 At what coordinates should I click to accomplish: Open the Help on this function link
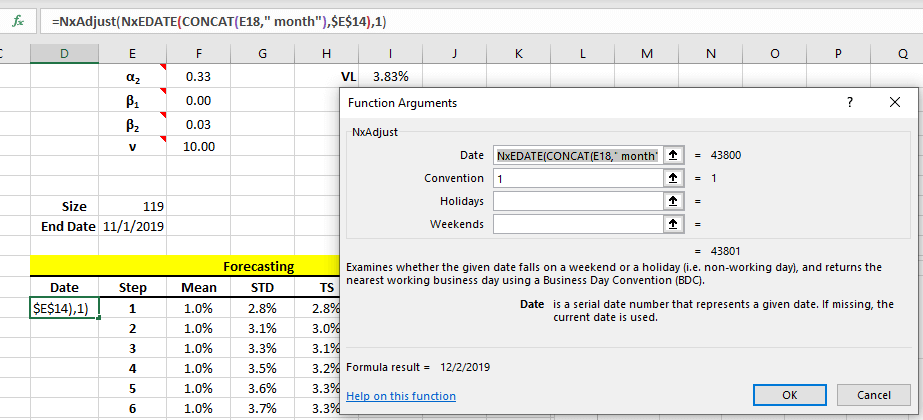(x=400, y=396)
